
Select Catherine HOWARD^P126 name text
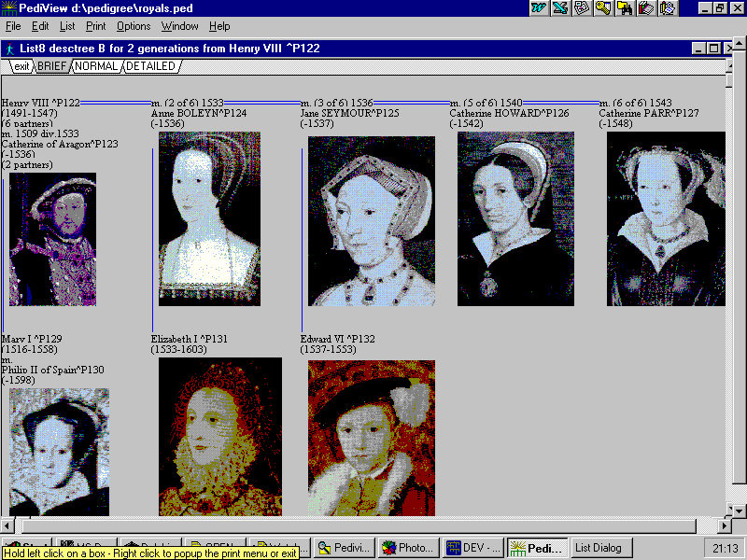pyautogui.click(x=509, y=113)
